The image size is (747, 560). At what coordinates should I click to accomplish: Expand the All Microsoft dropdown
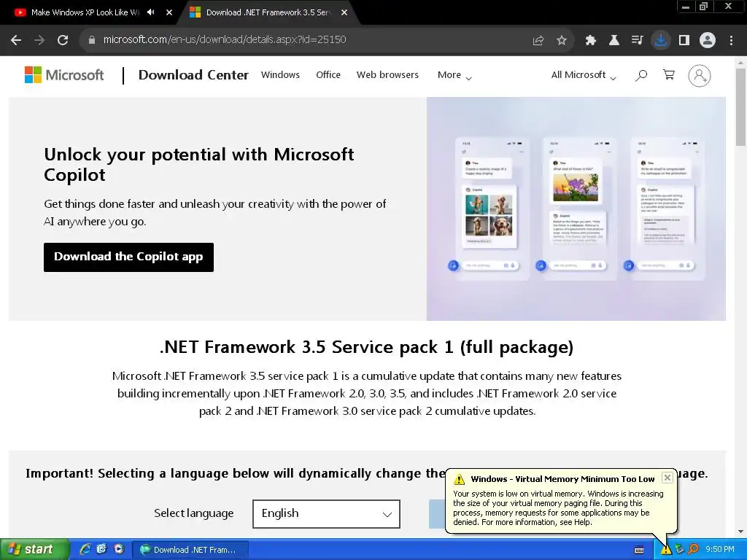point(584,75)
